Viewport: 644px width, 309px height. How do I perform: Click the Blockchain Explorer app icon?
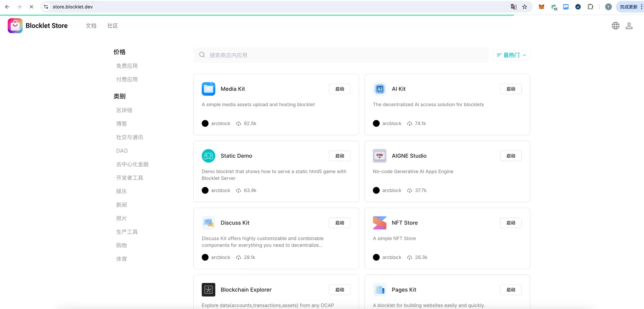(x=208, y=290)
